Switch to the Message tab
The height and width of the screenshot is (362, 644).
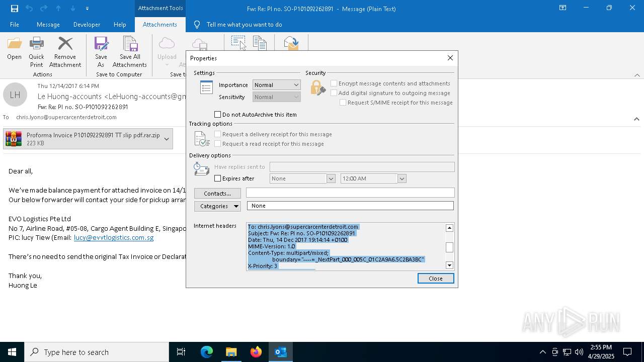(x=48, y=24)
